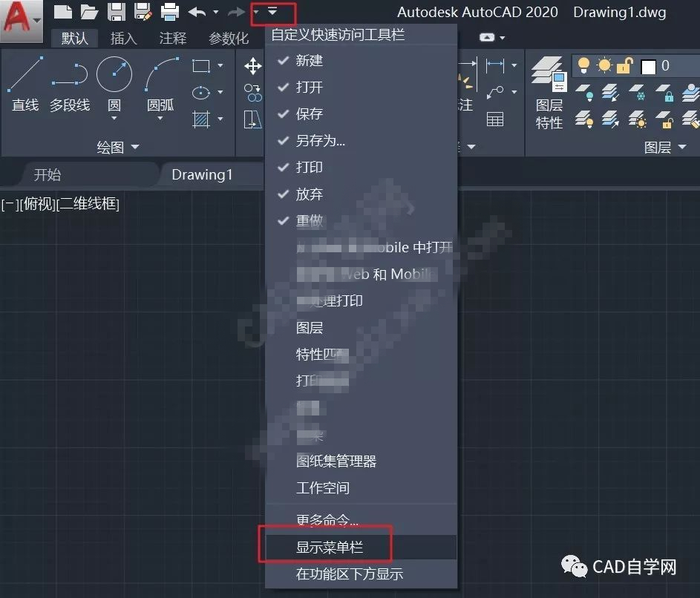This screenshot has width=700, height=598.
Task: Open Layer Properties (图层特性) panel
Action: [549, 93]
